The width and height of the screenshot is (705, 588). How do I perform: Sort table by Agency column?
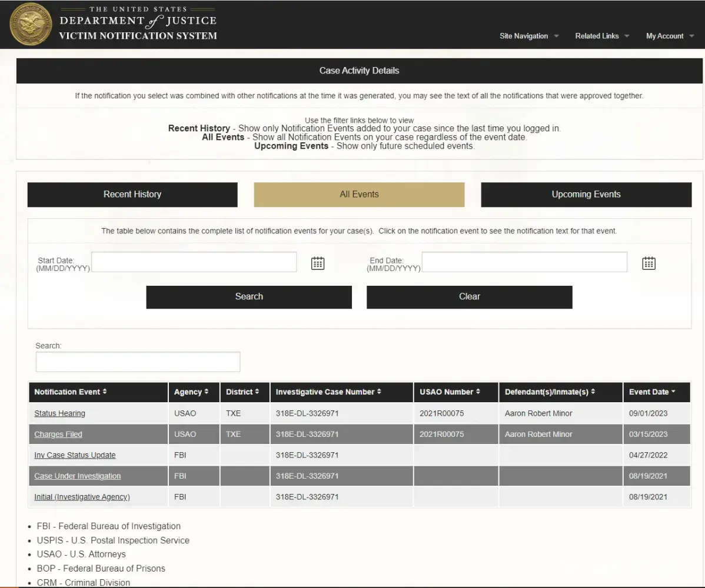(191, 392)
